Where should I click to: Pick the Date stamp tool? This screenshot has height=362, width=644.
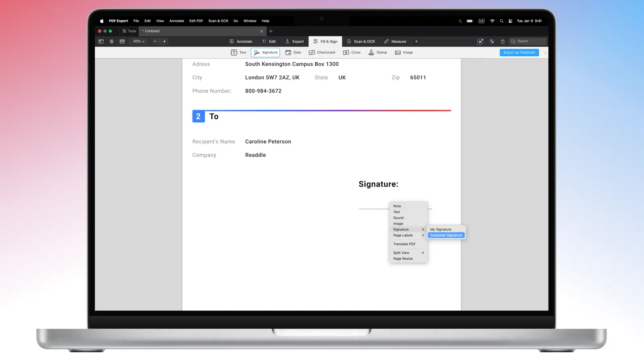pos(293,53)
